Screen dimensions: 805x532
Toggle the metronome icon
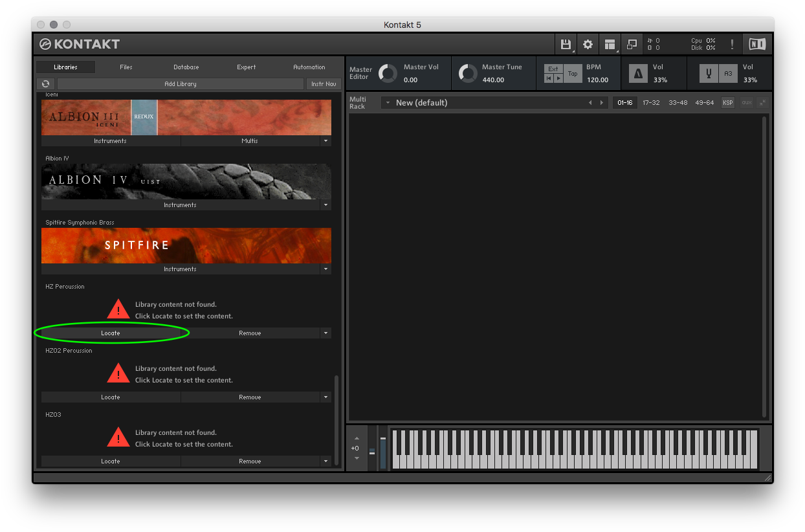pos(638,74)
